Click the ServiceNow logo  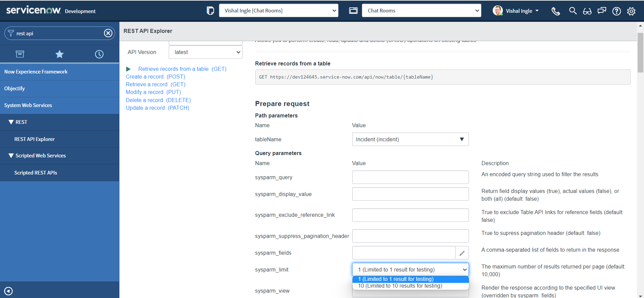[x=34, y=10]
